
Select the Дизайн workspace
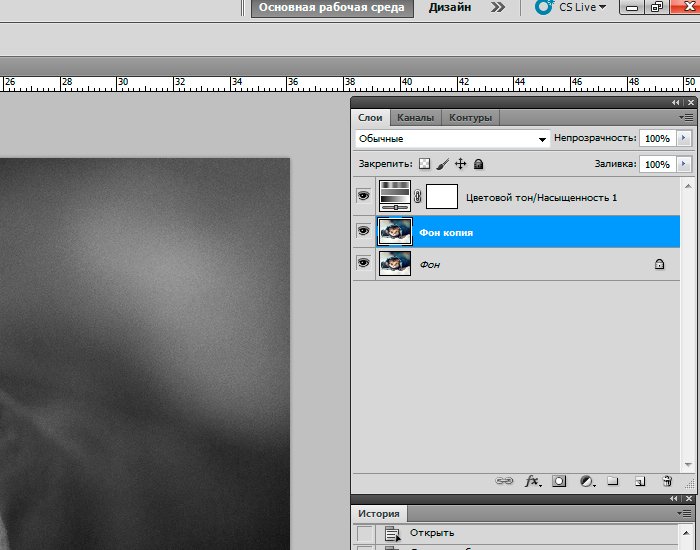(450, 7)
